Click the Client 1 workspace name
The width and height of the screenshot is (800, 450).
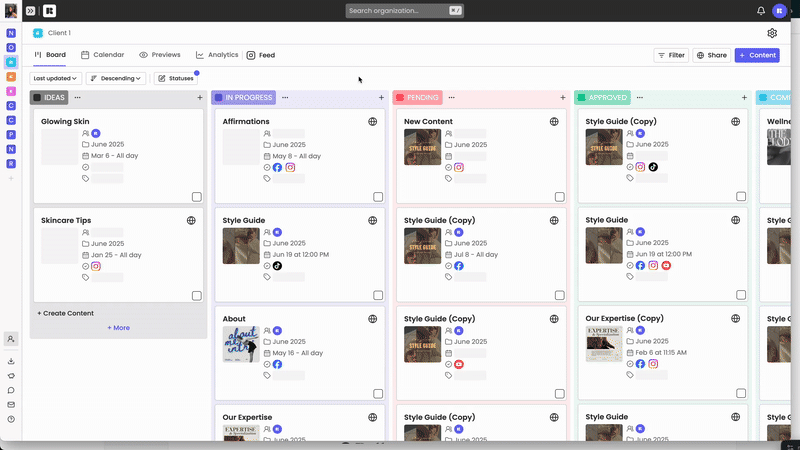pos(59,33)
